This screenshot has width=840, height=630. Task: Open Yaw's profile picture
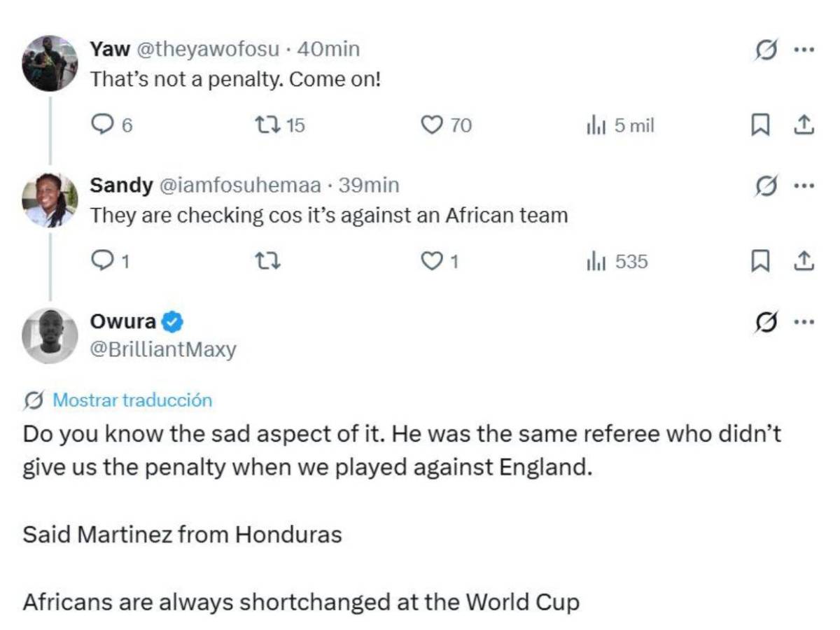(x=50, y=64)
